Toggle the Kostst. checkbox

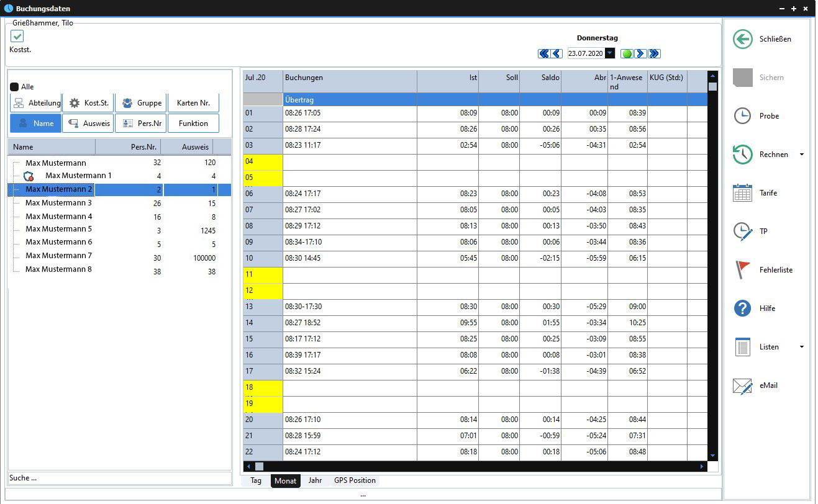coord(17,37)
